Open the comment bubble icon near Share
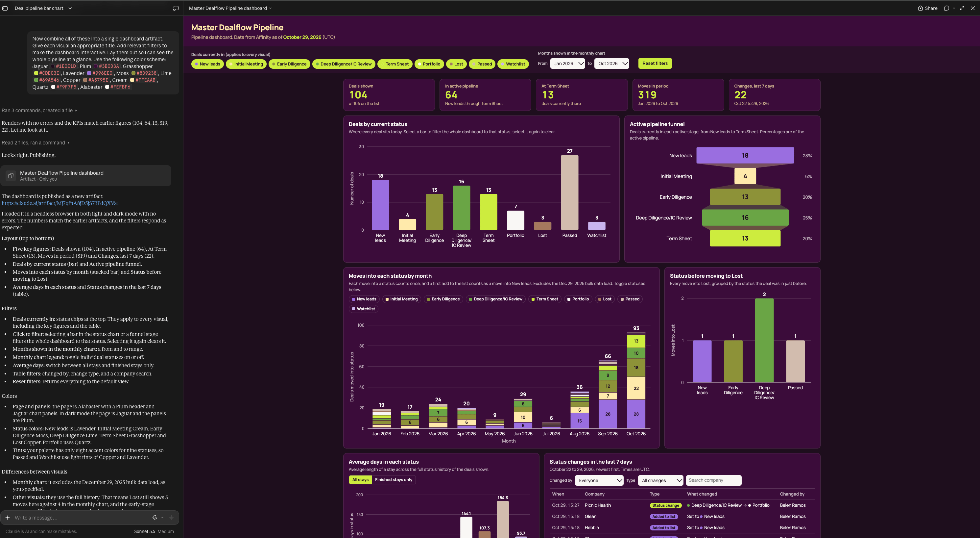This screenshot has width=980, height=538. [x=946, y=8]
